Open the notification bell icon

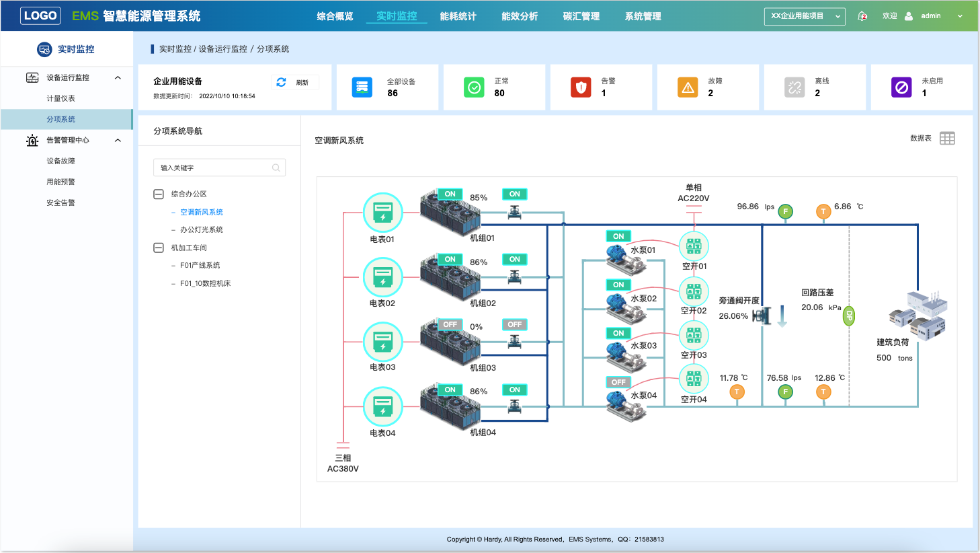[862, 16]
